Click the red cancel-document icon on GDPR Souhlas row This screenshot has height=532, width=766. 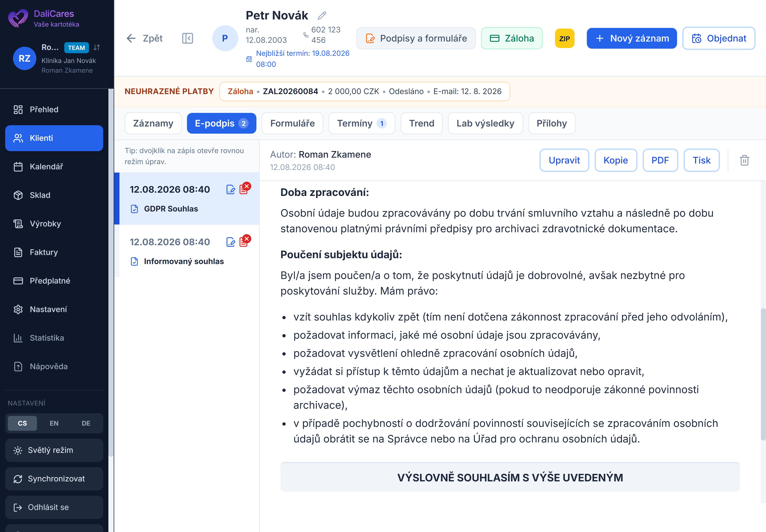tap(245, 188)
